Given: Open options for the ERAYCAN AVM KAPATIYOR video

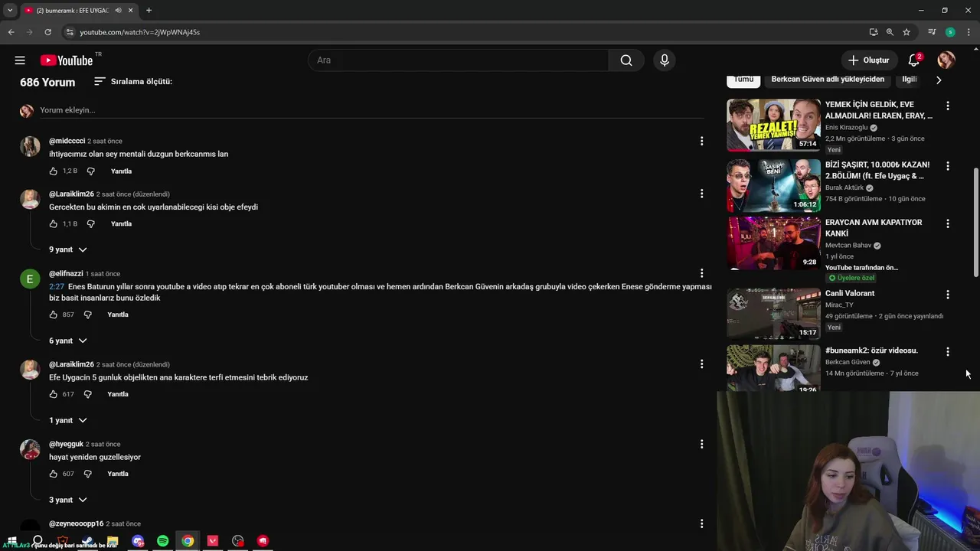Looking at the screenshot, I should click(948, 223).
